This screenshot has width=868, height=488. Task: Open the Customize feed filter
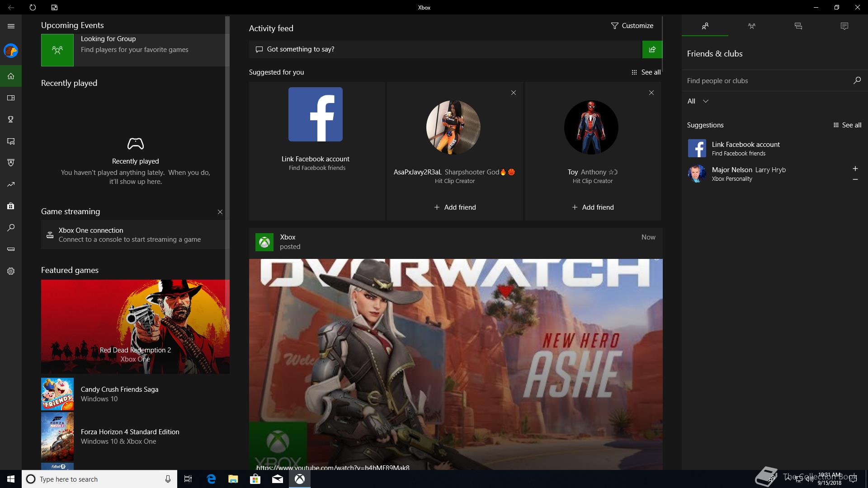[x=632, y=26]
